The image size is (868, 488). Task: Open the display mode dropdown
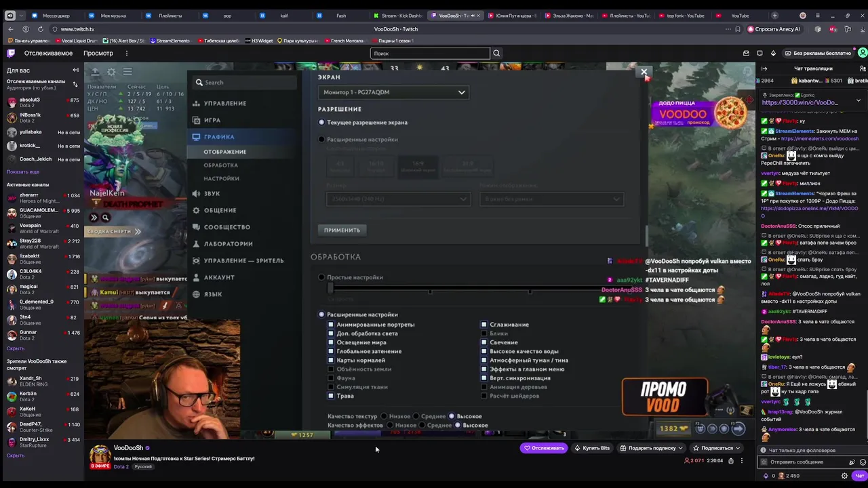[x=551, y=199]
